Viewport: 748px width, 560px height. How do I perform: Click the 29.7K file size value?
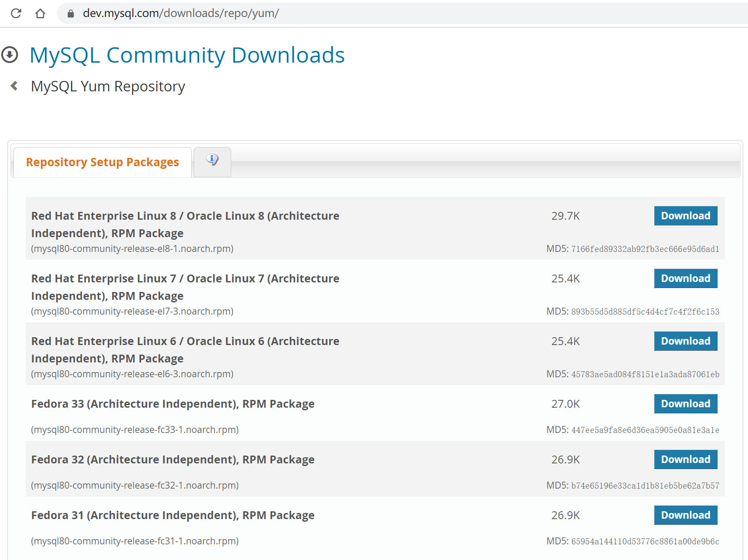[566, 216]
